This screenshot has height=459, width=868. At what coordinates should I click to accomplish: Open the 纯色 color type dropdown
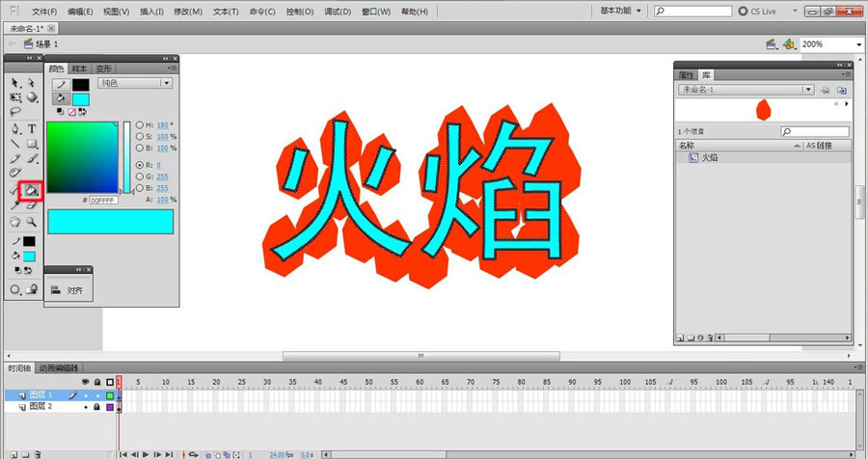coord(135,83)
